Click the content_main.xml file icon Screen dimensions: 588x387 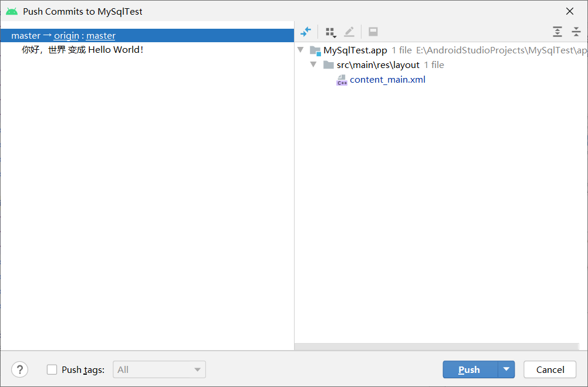coord(342,80)
